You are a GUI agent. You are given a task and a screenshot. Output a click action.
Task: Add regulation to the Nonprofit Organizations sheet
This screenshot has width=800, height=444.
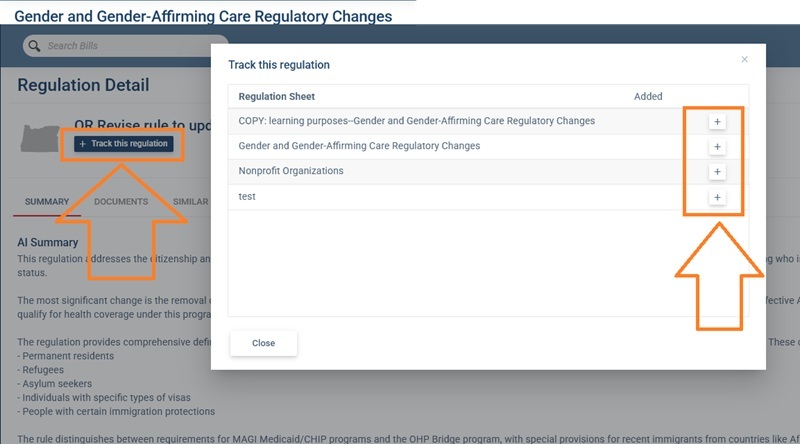point(717,172)
